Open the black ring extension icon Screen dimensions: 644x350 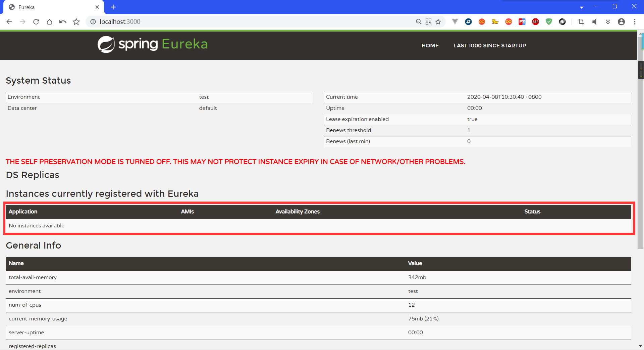(x=562, y=22)
